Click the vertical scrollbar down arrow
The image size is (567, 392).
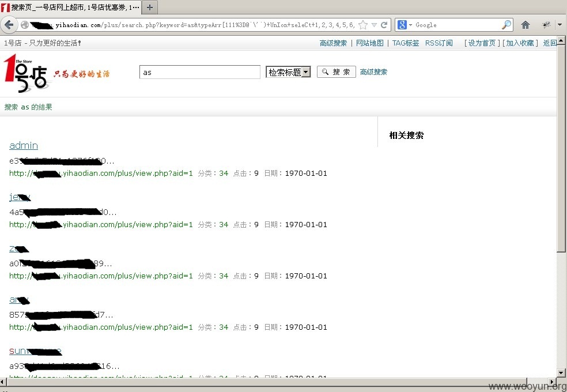click(x=561, y=373)
